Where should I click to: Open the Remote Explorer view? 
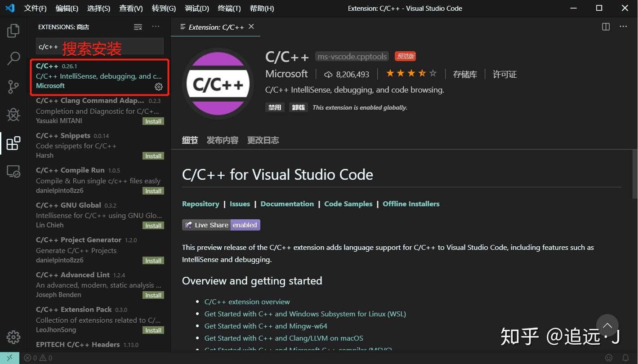pos(13,171)
